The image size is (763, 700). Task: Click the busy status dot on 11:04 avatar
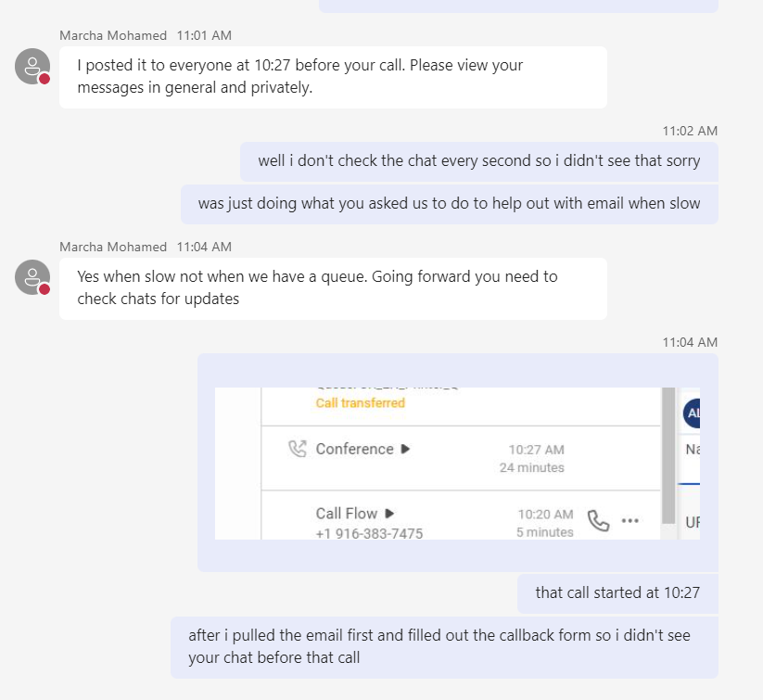44,289
